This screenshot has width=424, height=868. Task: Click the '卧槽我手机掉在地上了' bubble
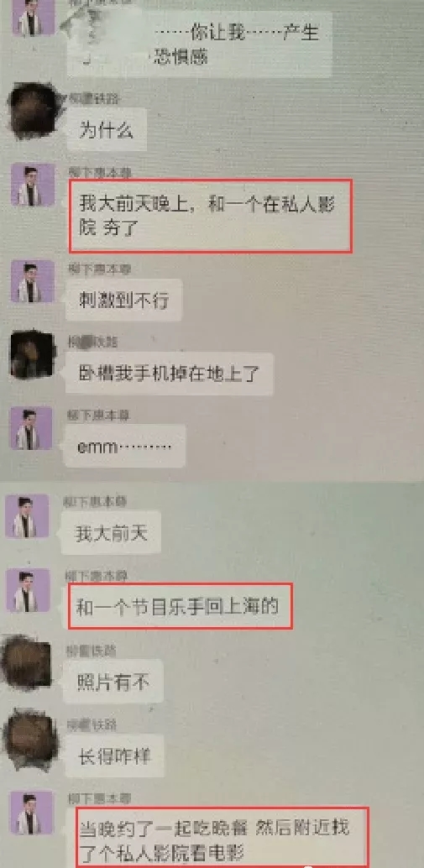[x=170, y=374]
